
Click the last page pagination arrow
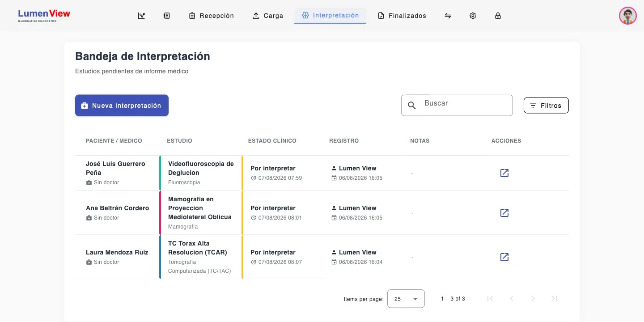(x=555, y=299)
